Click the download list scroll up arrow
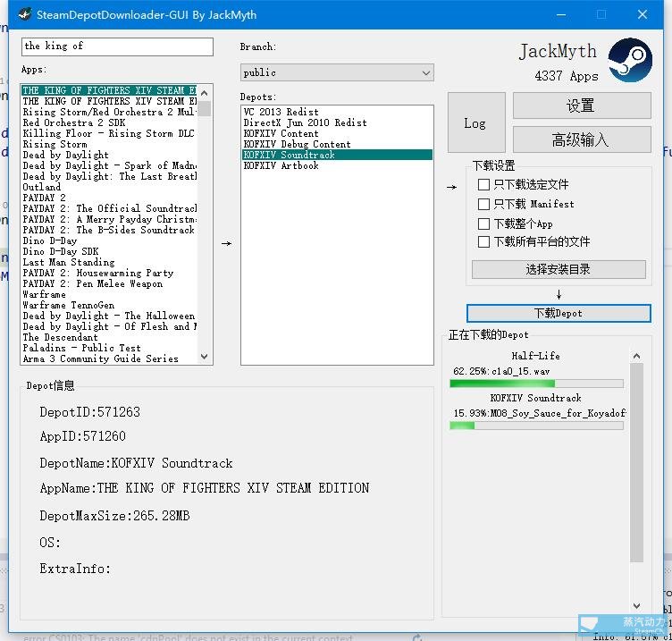672x641 pixels. tap(636, 355)
